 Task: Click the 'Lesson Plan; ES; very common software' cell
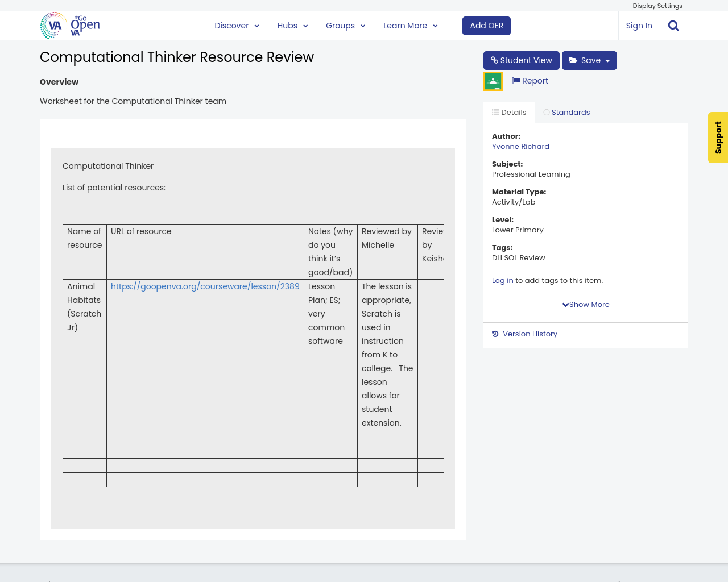[x=330, y=355]
